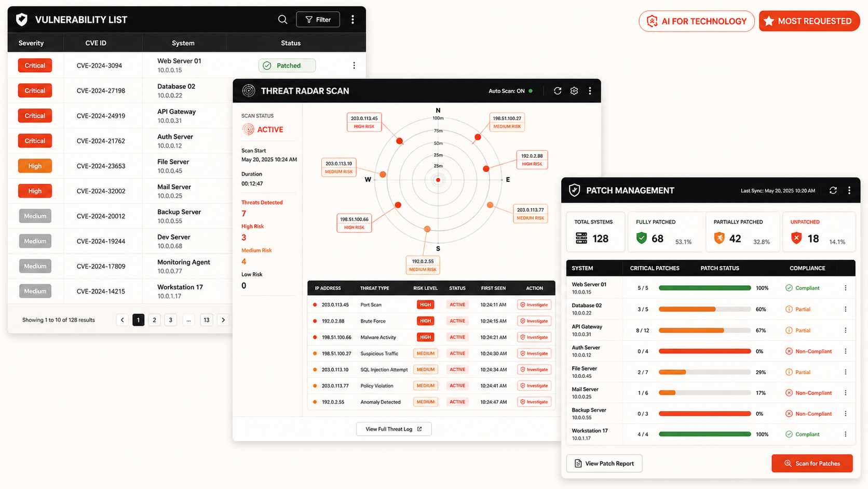Click the radar icon in Threat Radar Scan header
868x489 pixels.
coord(249,91)
